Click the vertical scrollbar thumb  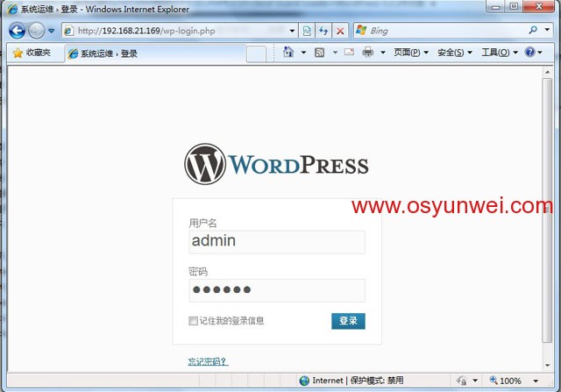547,210
